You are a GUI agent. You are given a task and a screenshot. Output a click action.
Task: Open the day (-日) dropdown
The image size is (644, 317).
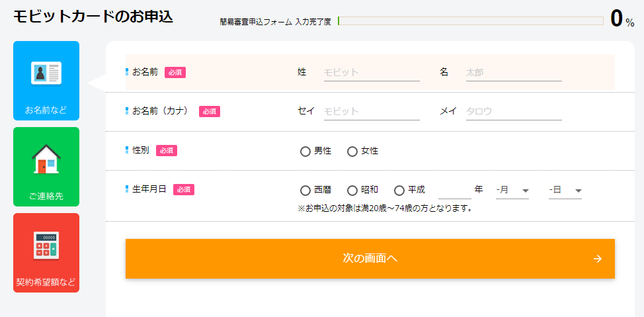pyautogui.click(x=565, y=191)
